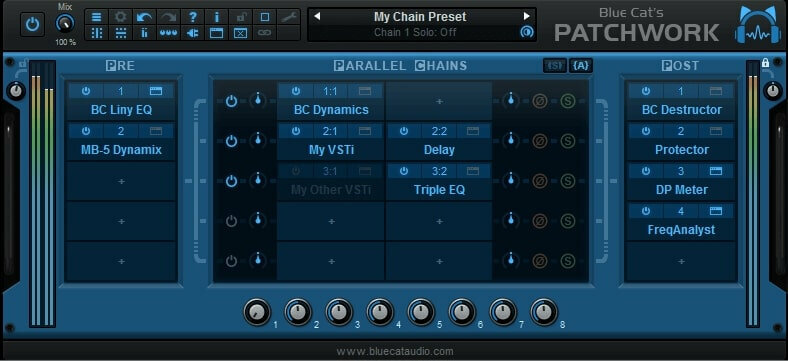Click control knob number 1

click(257, 312)
